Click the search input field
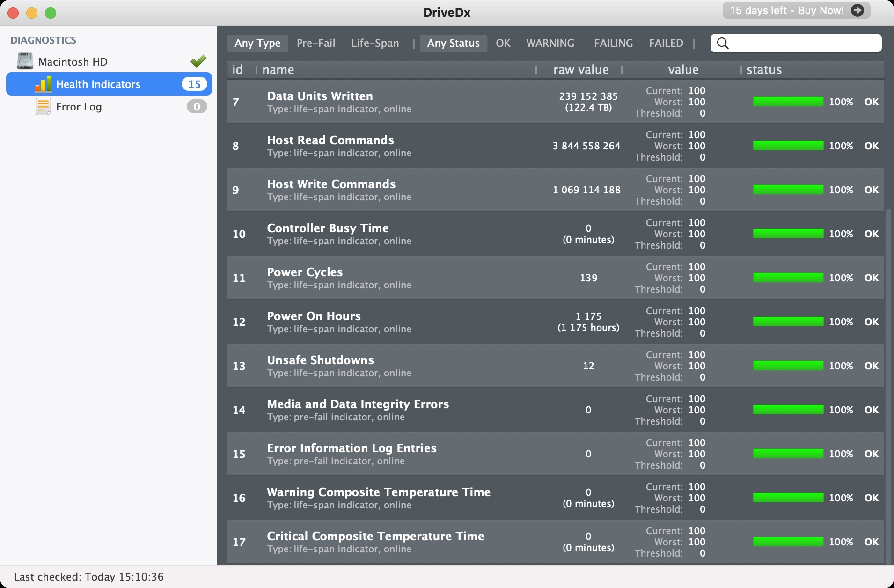Image resolution: width=894 pixels, height=588 pixels. [796, 44]
